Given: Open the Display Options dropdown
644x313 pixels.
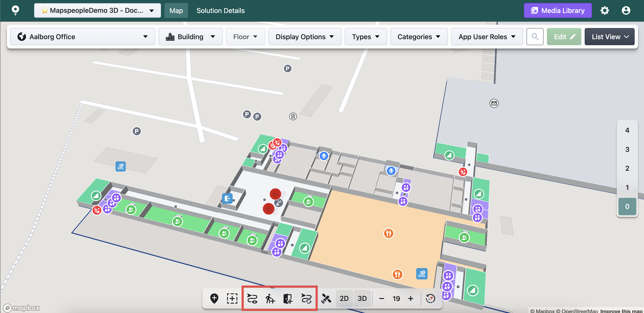Looking at the screenshot, I should pos(305,37).
